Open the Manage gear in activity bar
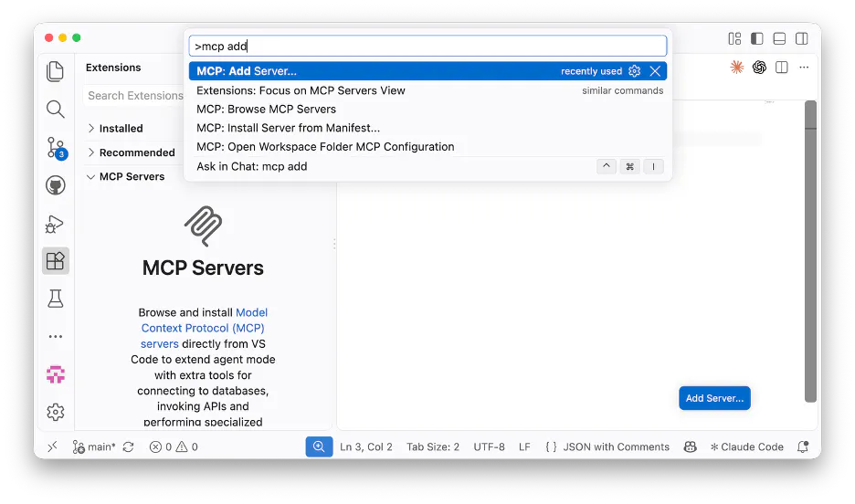 click(55, 412)
